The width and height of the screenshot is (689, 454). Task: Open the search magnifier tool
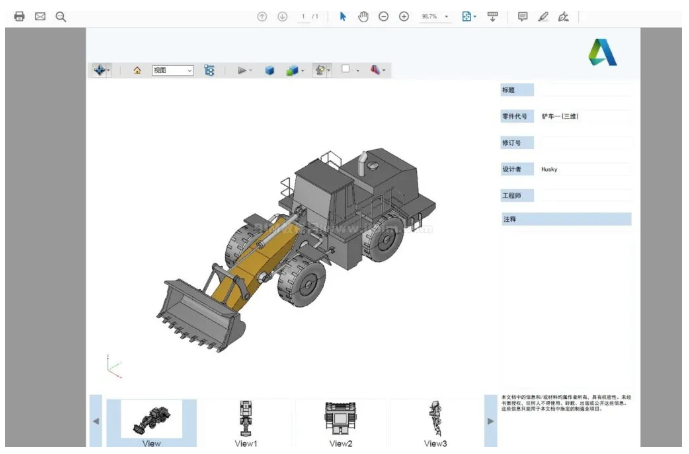61,17
